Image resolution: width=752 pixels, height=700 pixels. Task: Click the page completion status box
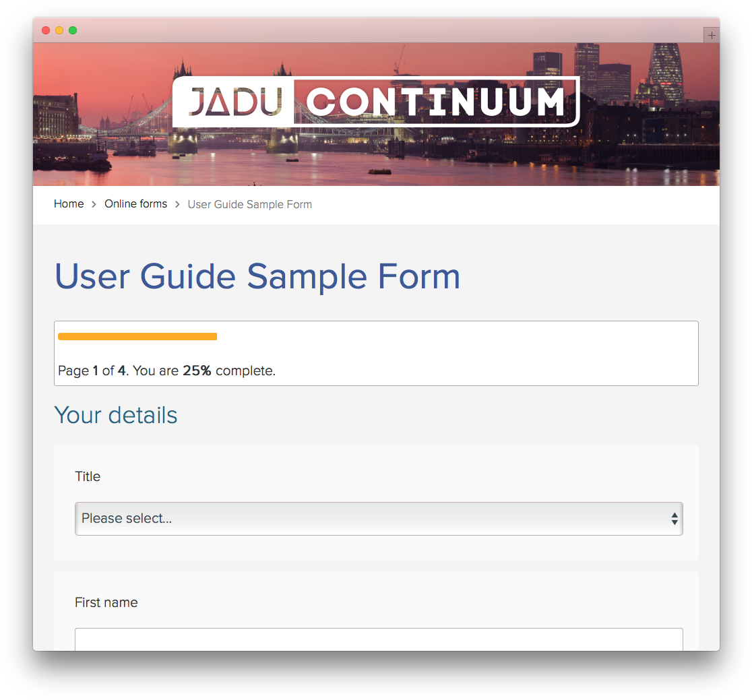pos(376,353)
